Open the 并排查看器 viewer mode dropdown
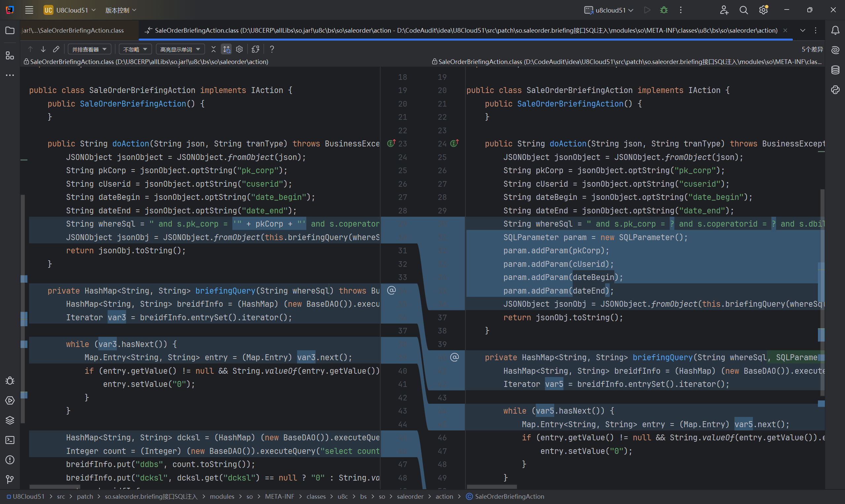This screenshot has height=504, width=845. pyautogui.click(x=89, y=49)
